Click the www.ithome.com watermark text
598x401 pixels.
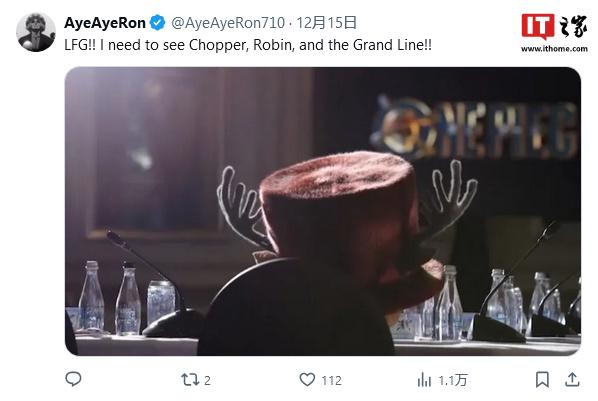[x=554, y=48]
